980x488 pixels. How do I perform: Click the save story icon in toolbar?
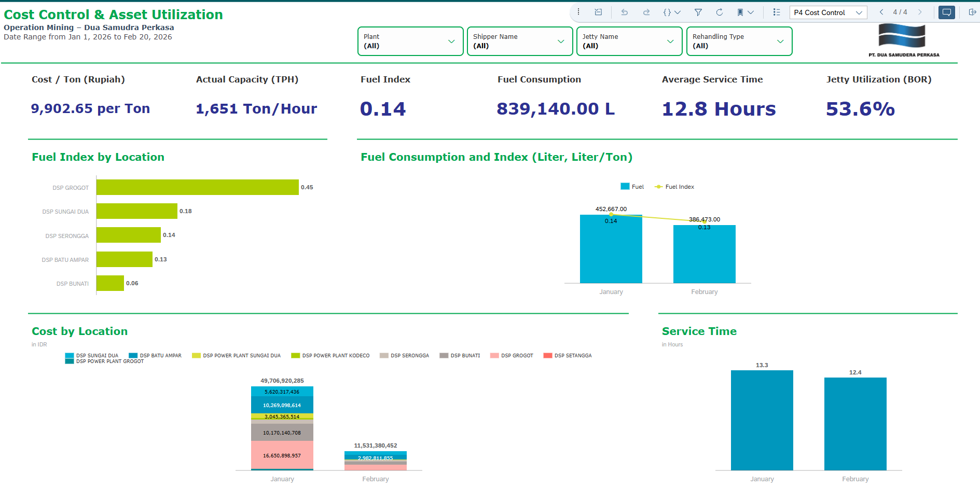(x=598, y=12)
